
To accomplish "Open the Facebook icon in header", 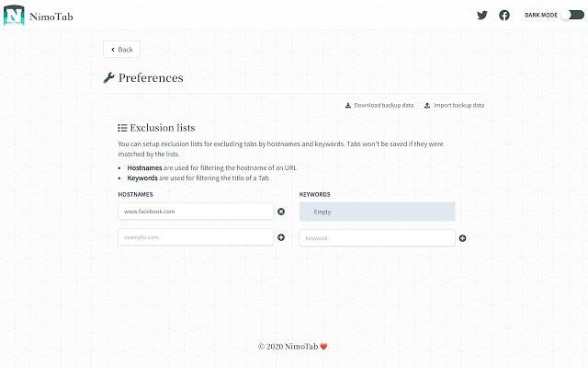I will coord(504,15).
